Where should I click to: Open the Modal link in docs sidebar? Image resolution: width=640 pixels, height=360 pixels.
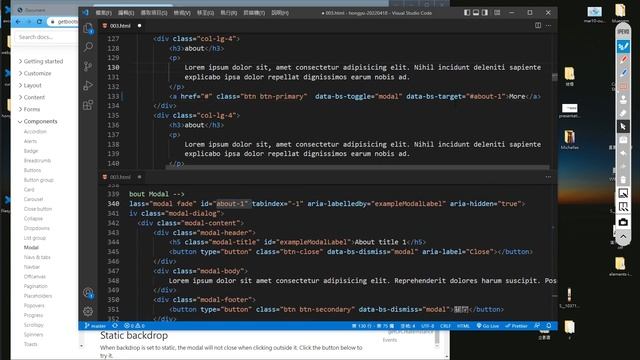[31, 248]
